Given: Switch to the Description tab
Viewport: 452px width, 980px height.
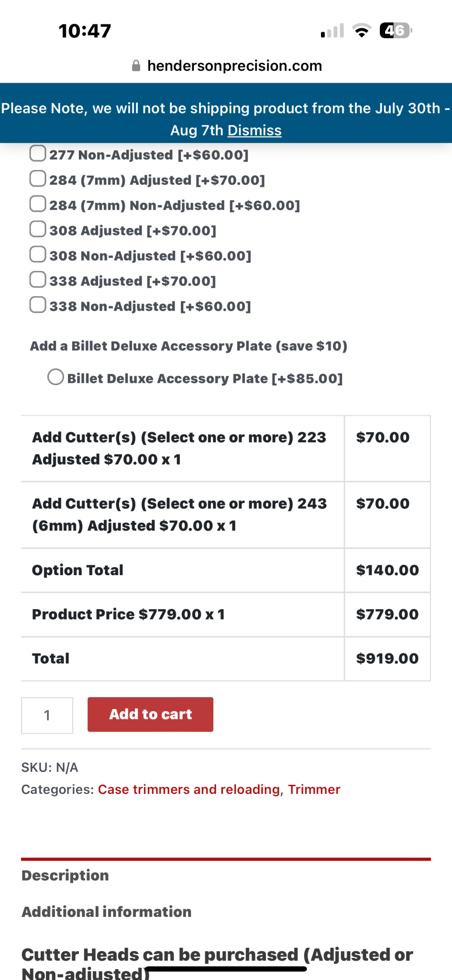Looking at the screenshot, I should click(65, 875).
